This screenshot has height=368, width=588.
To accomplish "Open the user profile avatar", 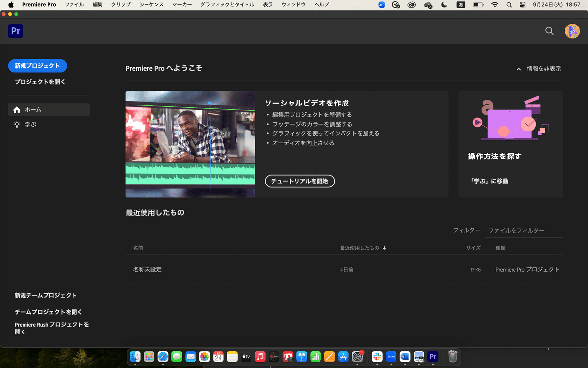I will pos(572,31).
